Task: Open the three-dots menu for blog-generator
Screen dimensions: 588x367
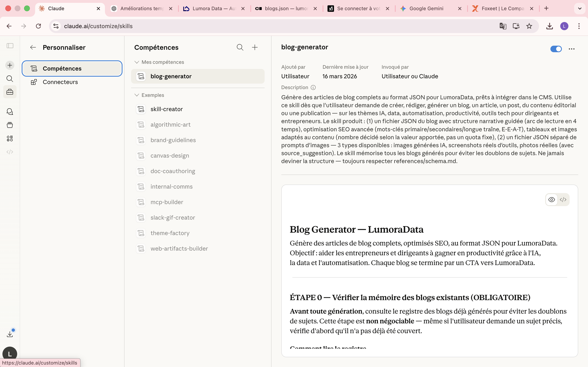Action: (x=571, y=49)
